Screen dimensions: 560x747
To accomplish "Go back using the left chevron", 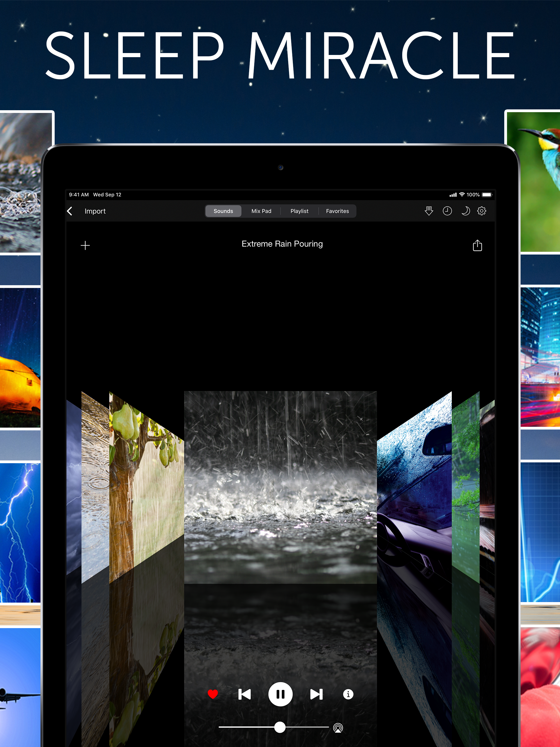I will click(70, 211).
